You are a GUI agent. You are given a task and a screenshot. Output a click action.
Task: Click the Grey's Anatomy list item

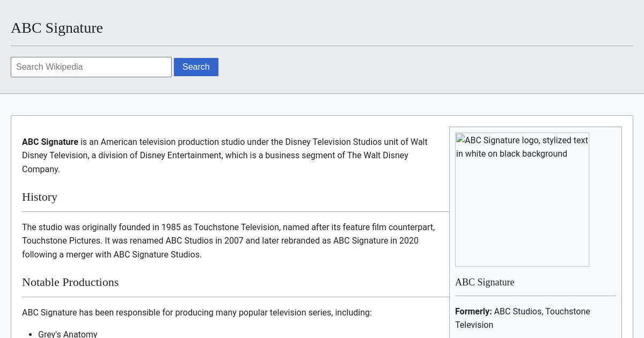[68, 334]
